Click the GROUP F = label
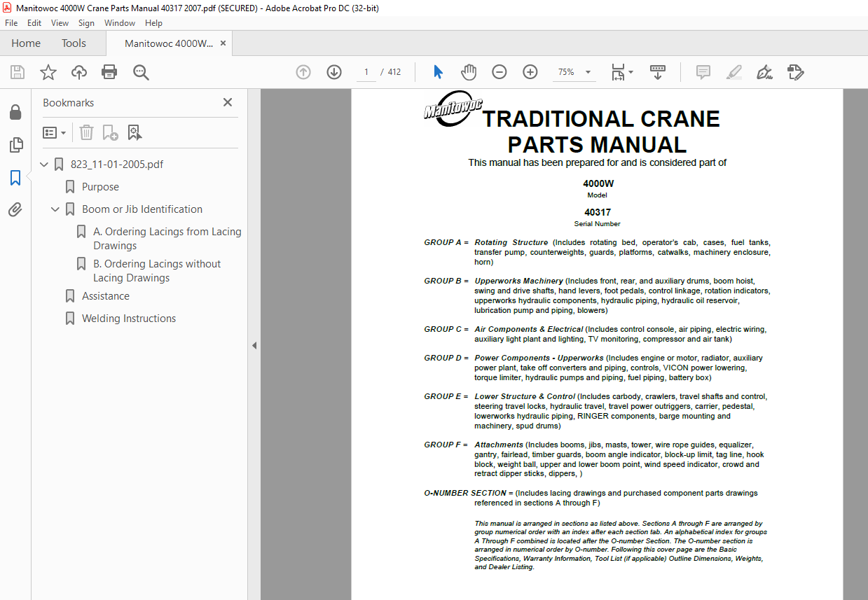Viewport: 868px width, 600px height. (446, 445)
